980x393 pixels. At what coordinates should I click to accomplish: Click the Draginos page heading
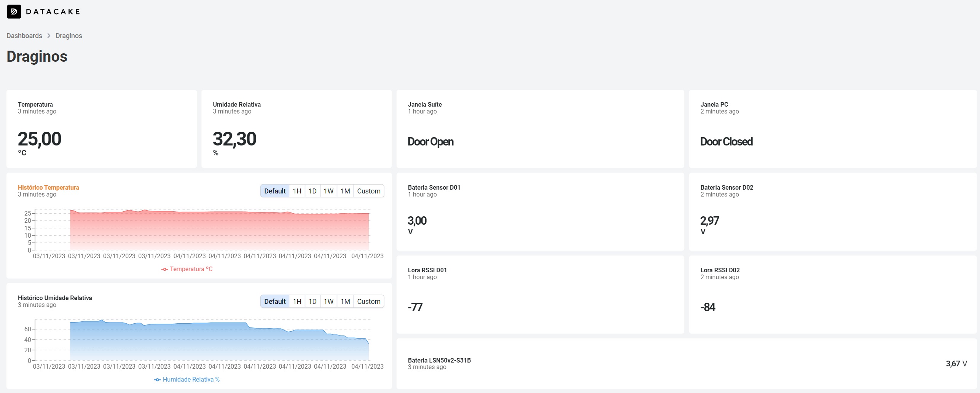tap(37, 56)
